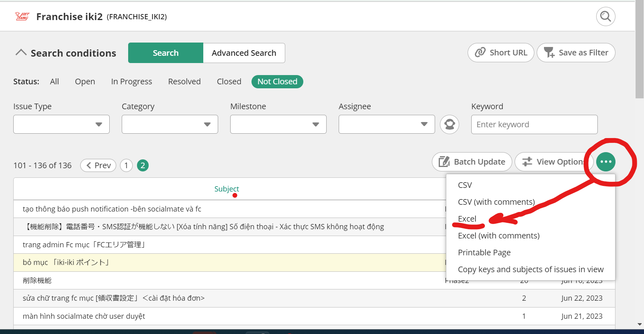The width and height of the screenshot is (644, 334).
Task: Open Batch Update editor
Action: coord(472,162)
